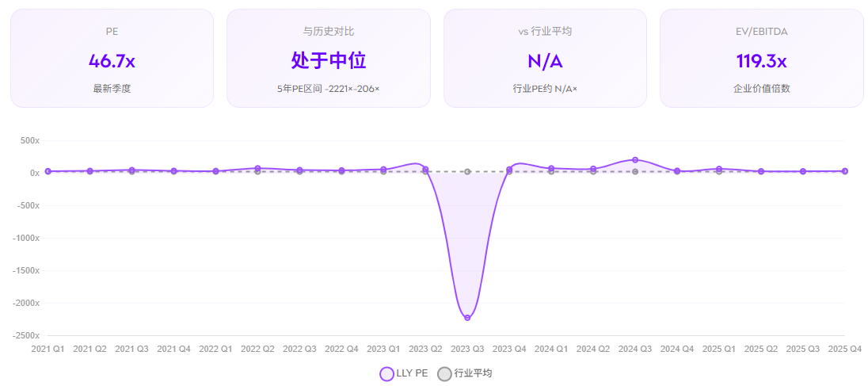Click the 2023 Q3 x-axis label
Image resolution: width=868 pixels, height=386 pixels.
coord(467,349)
